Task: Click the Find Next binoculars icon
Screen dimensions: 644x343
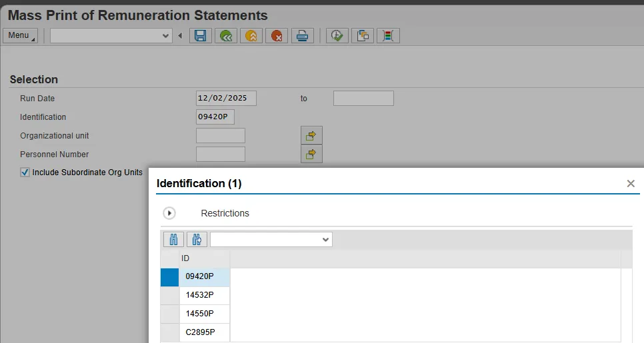Action: [197, 240]
